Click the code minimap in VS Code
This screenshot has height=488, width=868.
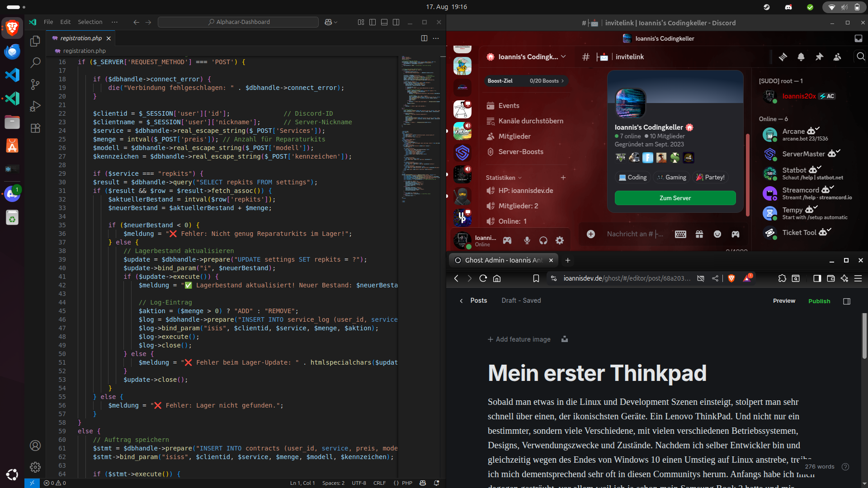click(x=421, y=129)
